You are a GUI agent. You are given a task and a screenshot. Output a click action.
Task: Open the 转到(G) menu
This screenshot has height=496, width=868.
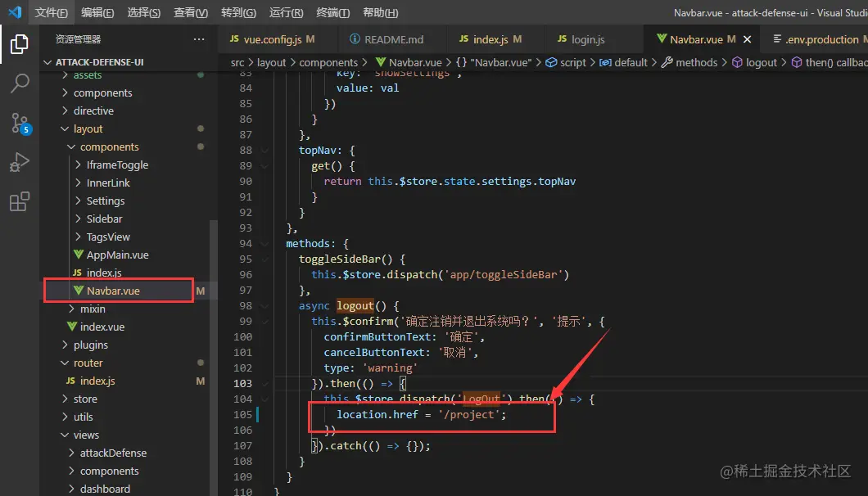click(x=238, y=12)
